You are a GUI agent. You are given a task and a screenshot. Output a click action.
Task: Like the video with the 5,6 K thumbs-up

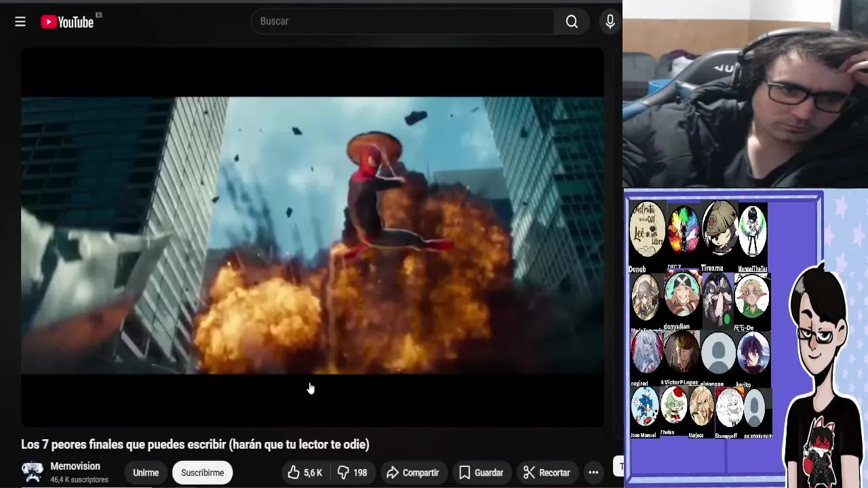[305, 472]
